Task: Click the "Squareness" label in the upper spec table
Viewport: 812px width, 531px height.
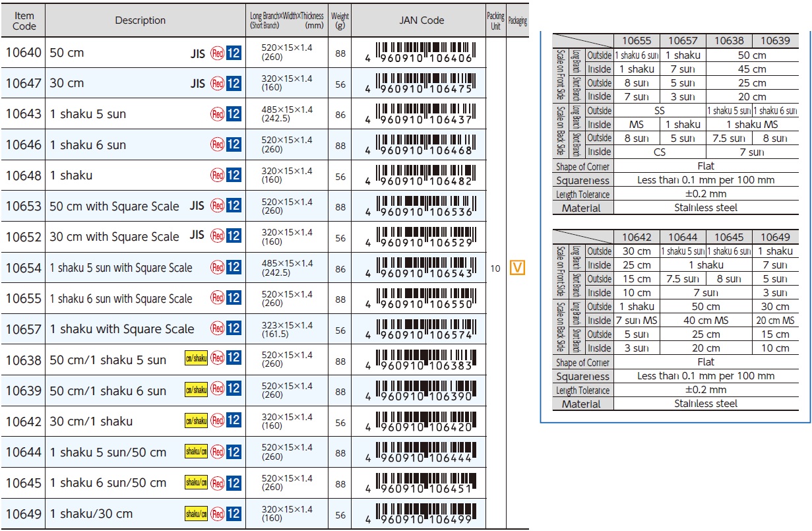Action: [583, 180]
